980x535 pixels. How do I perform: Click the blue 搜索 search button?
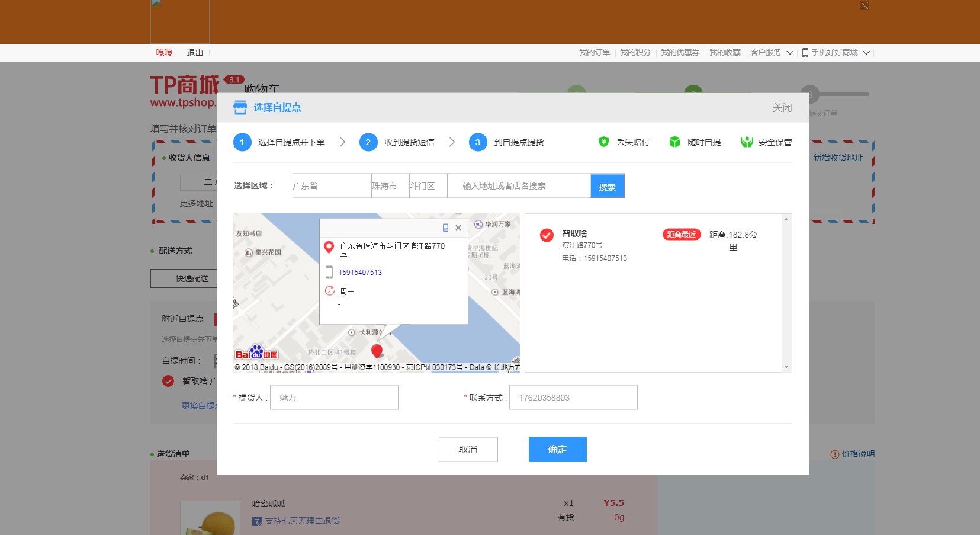tap(607, 186)
